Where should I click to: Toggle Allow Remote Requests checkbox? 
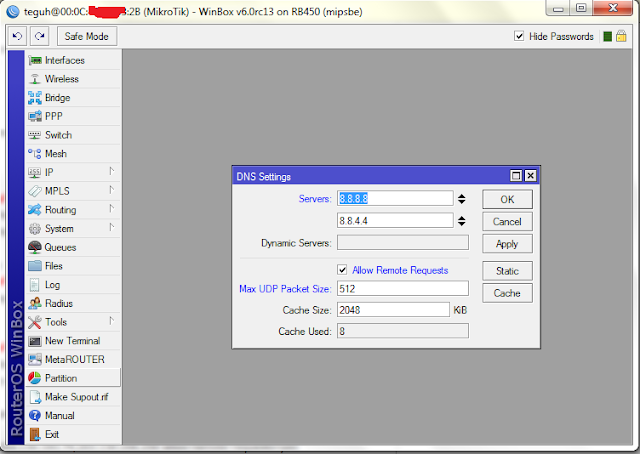pos(342,270)
